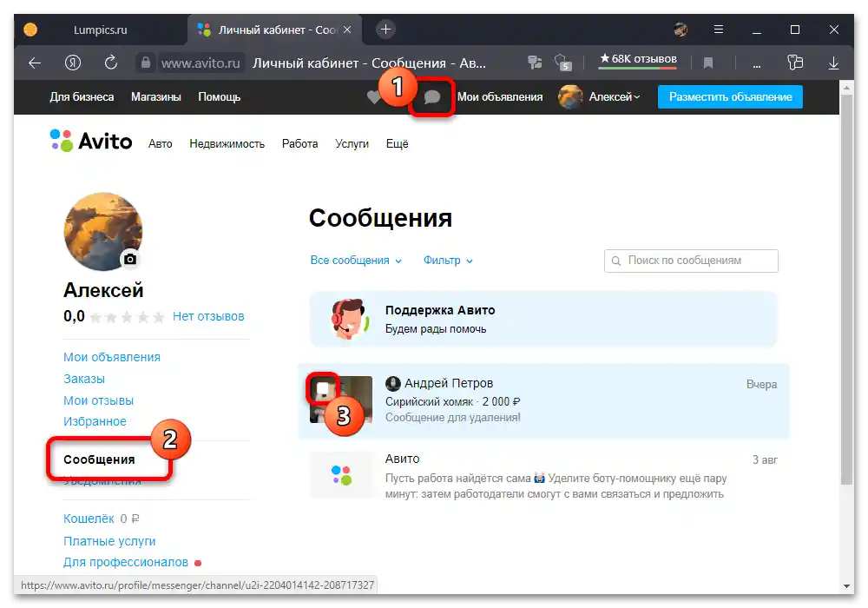Screen dimensions: 868x608
Task: Click the browser profile avatar icon
Action: pyautogui.click(x=681, y=30)
